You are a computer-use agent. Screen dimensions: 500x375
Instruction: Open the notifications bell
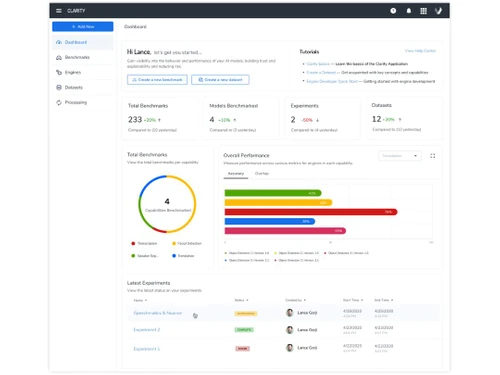pyautogui.click(x=409, y=11)
